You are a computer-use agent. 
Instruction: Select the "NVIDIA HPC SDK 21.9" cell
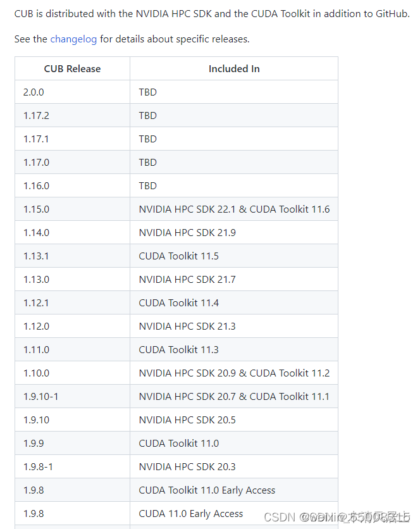(x=234, y=232)
